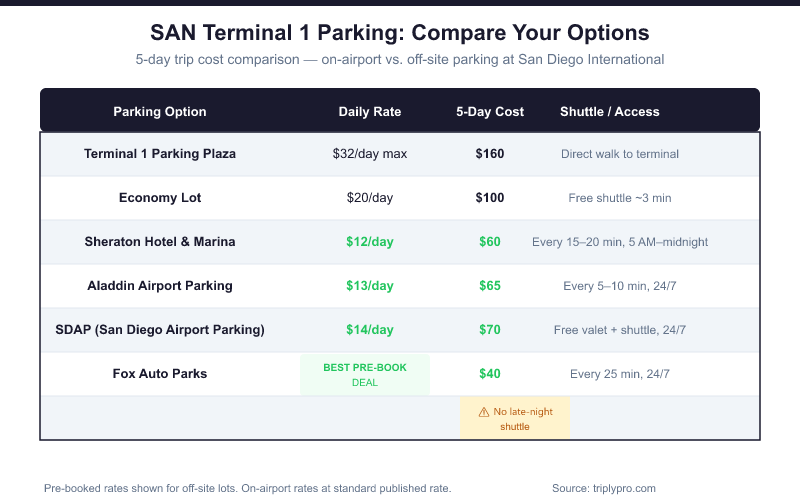Select the SDAP (San Diego Airport Parking) name
800x500 pixels.
pos(160,330)
